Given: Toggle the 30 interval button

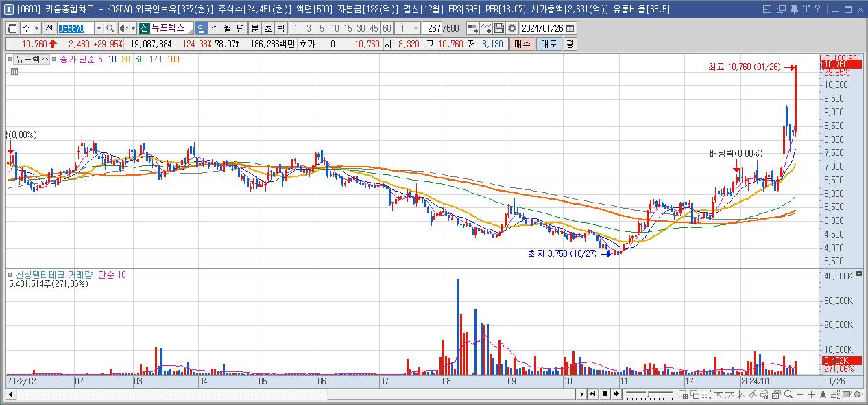Looking at the screenshot, I should click(x=361, y=28).
